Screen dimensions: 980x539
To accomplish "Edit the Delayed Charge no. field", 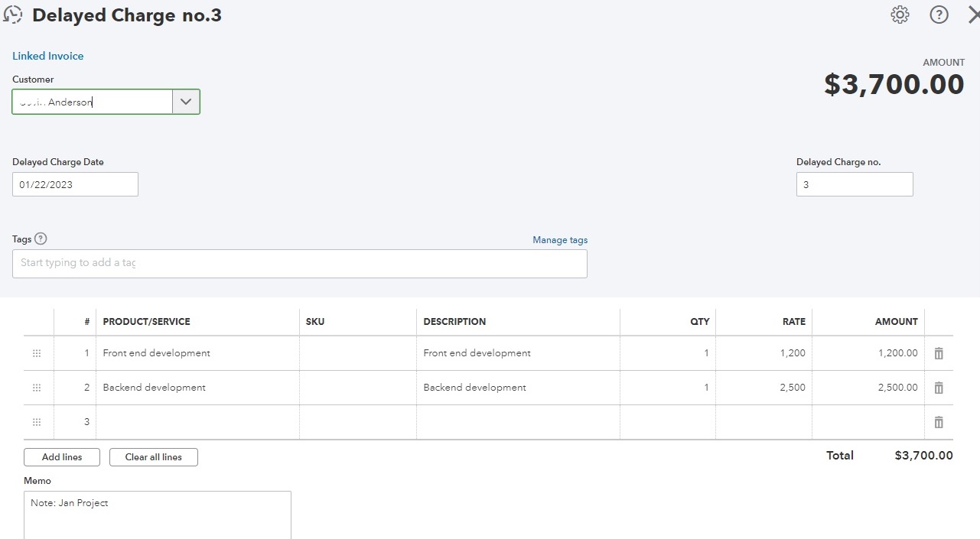I will [854, 184].
